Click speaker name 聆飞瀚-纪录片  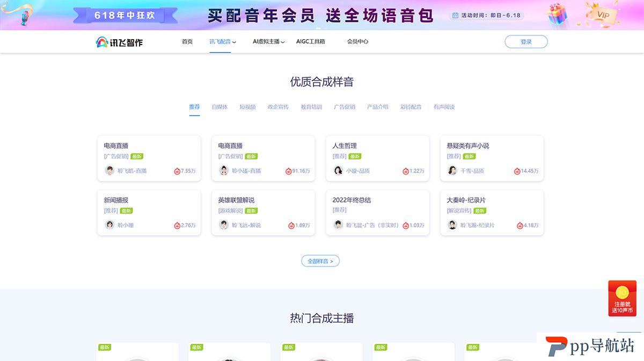click(478, 225)
